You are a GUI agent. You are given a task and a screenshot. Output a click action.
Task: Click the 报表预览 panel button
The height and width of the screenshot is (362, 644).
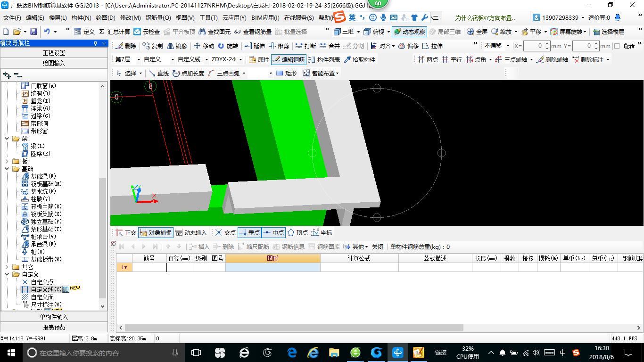[54, 327]
